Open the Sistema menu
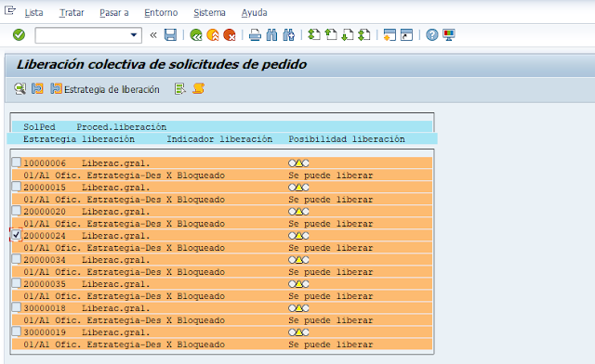The image size is (595, 364). [x=209, y=12]
